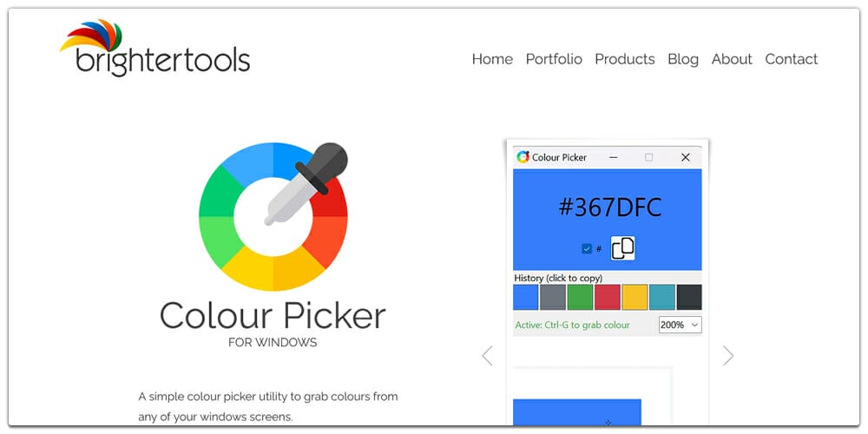The width and height of the screenshot is (868, 434).
Task: Toggle the # prefix checkbox
Action: 587,248
